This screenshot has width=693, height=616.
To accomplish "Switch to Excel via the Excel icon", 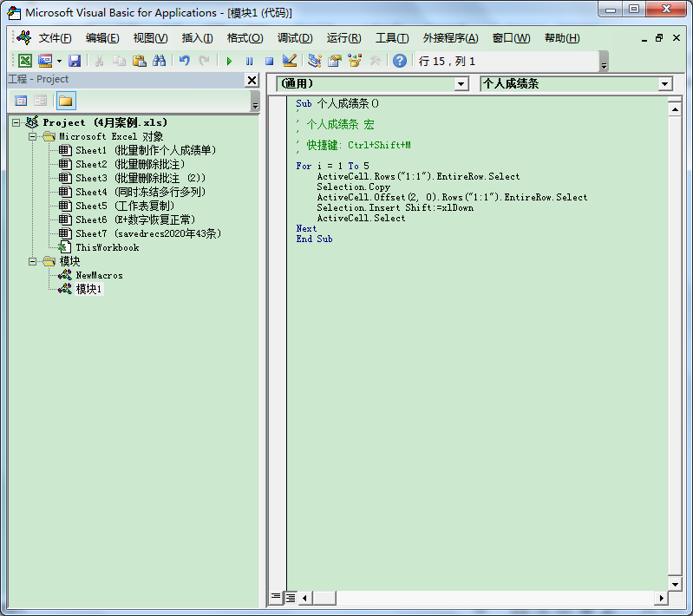I will tap(25, 61).
